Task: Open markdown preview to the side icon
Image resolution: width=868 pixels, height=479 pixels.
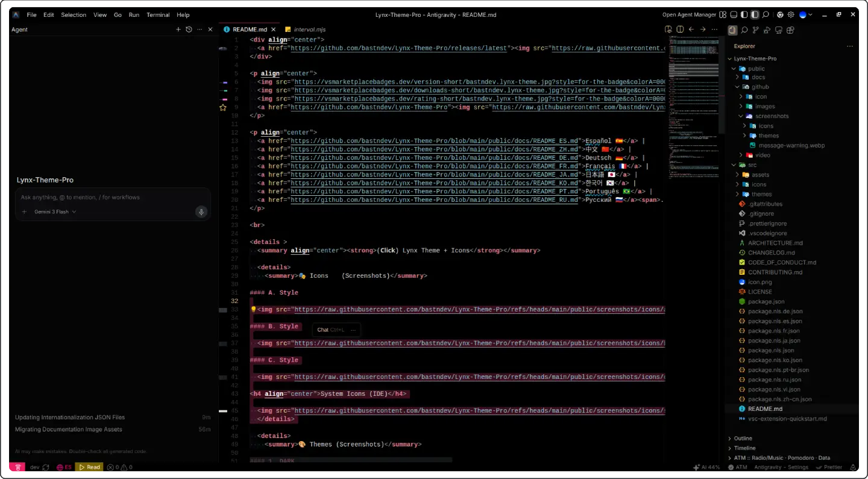Action: pos(668,29)
